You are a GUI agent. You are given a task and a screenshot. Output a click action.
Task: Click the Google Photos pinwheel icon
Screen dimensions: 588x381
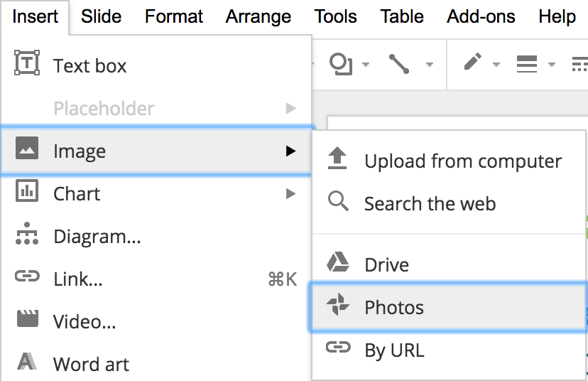[x=338, y=306]
